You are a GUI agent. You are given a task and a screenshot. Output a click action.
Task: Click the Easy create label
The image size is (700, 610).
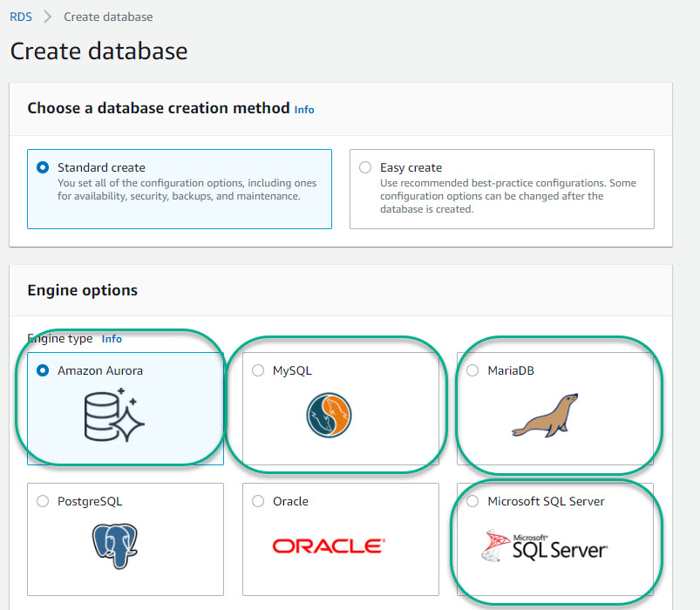(411, 168)
